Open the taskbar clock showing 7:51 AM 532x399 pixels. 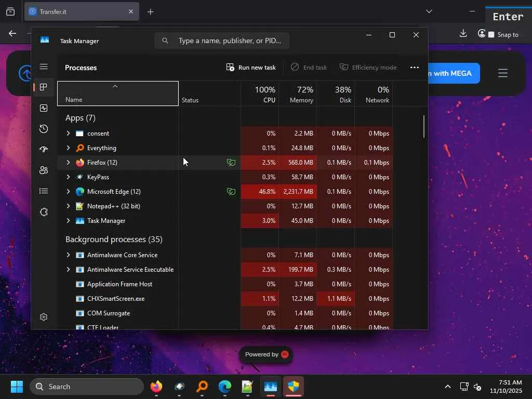[506, 387]
